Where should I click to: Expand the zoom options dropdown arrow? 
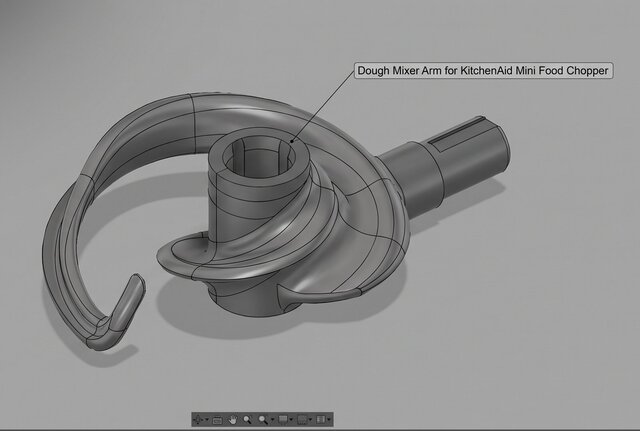click(272, 420)
